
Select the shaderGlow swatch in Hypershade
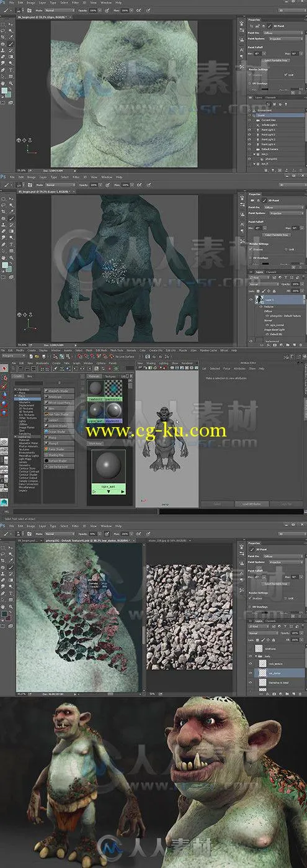tap(113, 411)
